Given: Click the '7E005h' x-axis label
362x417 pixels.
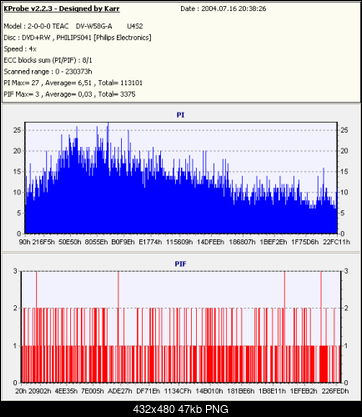Looking at the screenshot, I should pos(93,391).
